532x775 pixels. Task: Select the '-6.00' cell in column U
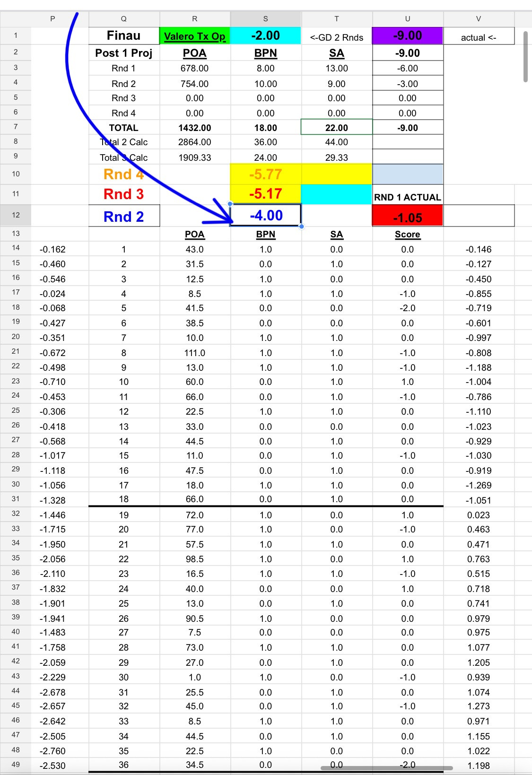[x=408, y=68]
